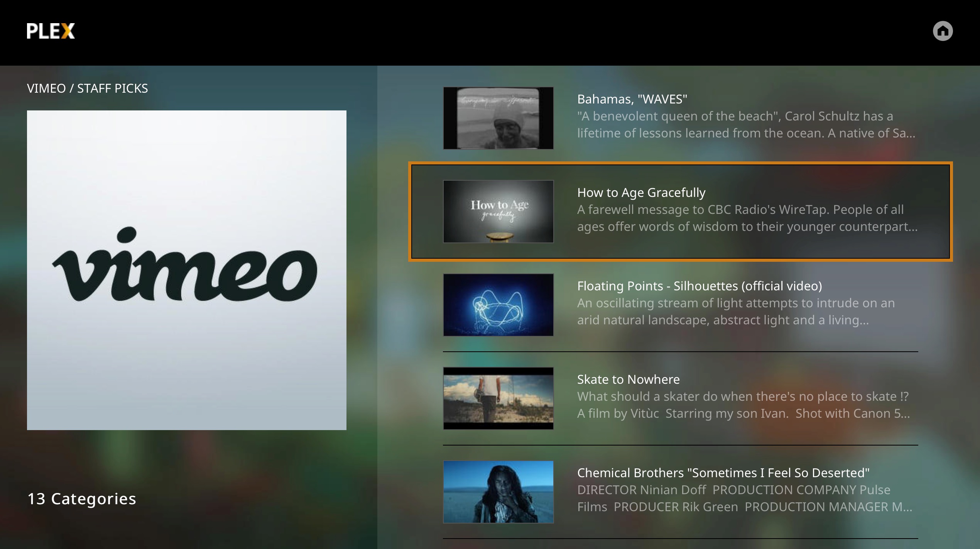The width and height of the screenshot is (980, 549).
Task: Click the Home icon in top bar
Action: pos(943,31)
